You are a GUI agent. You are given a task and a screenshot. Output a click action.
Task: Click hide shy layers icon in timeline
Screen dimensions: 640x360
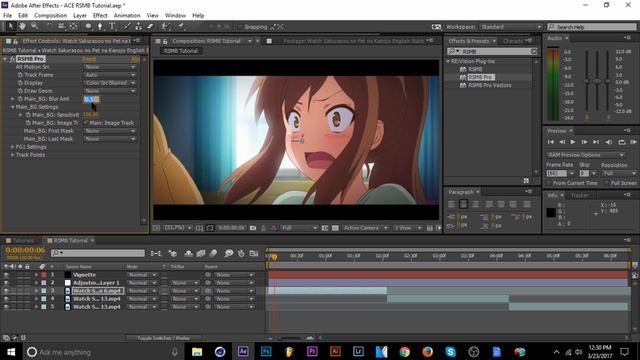tap(188, 253)
